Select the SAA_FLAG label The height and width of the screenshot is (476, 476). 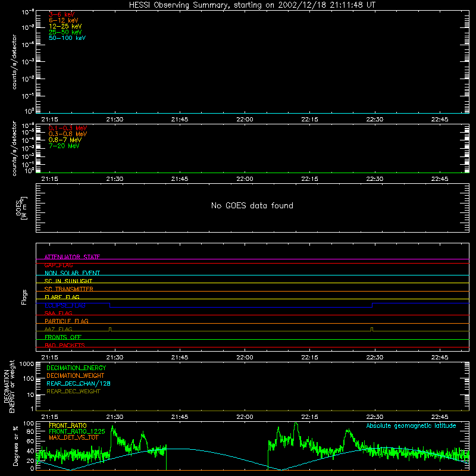58,313
